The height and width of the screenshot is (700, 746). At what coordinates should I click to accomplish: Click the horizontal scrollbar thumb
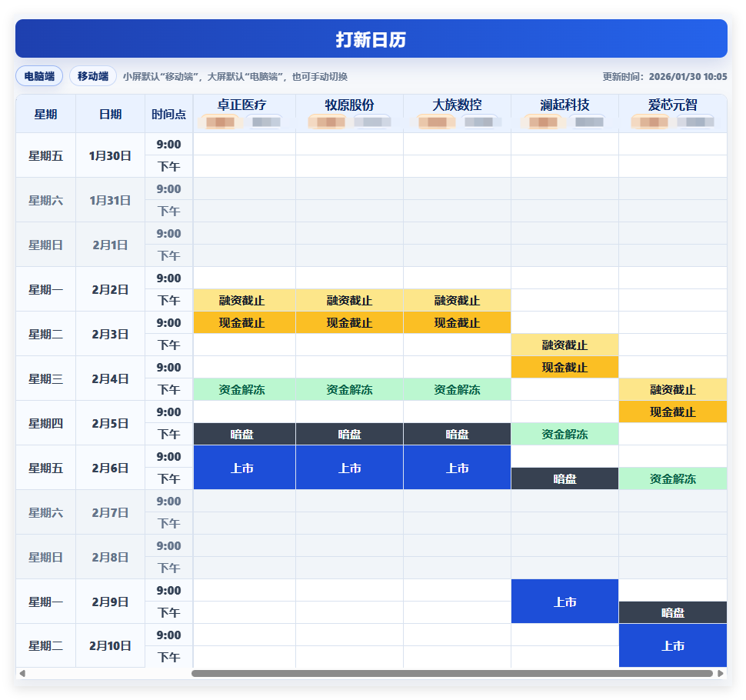tap(452, 673)
